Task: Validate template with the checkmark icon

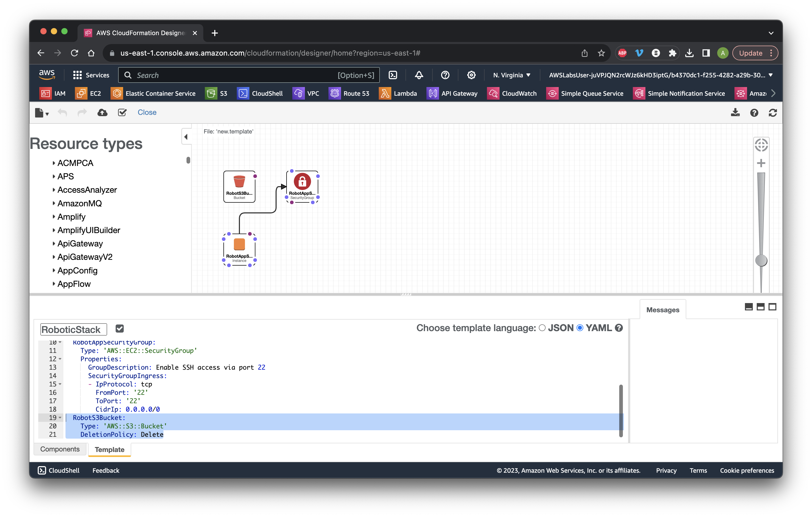Action: (x=122, y=112)
